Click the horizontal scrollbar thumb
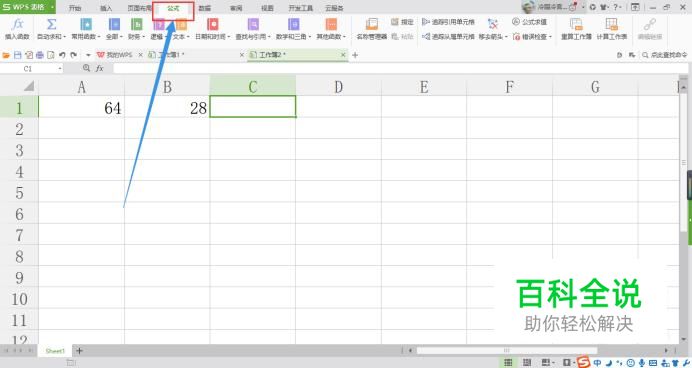 coord(506,350)
